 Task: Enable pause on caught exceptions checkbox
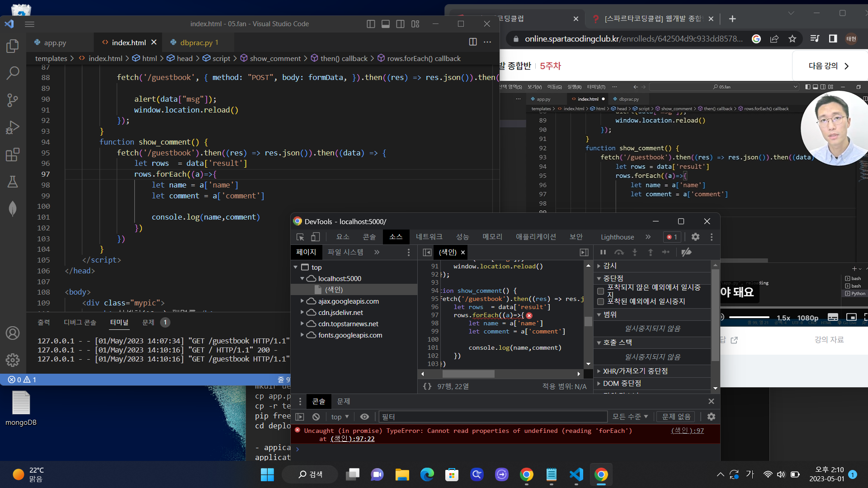click(601, 301)
